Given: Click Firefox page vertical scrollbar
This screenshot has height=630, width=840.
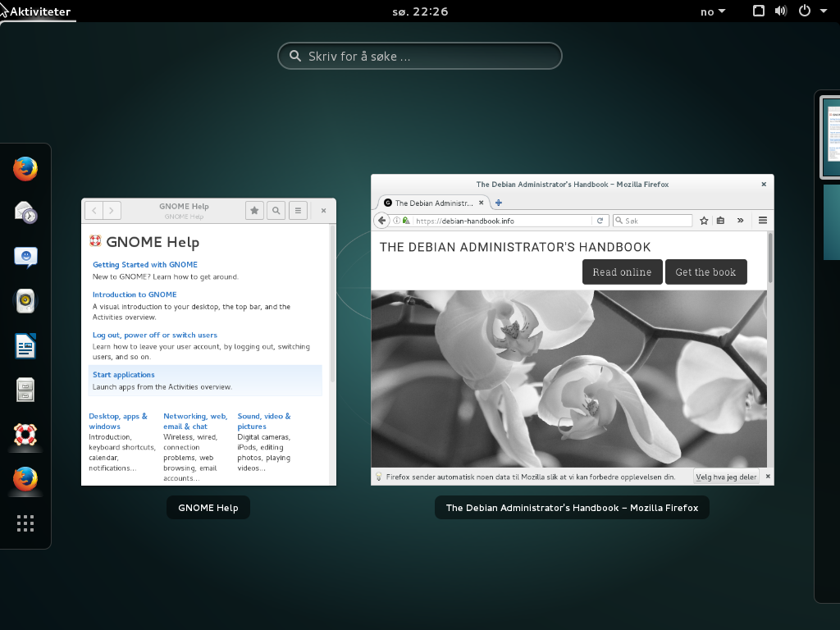Looking at the screenshot, I should [x=770, y=257].
